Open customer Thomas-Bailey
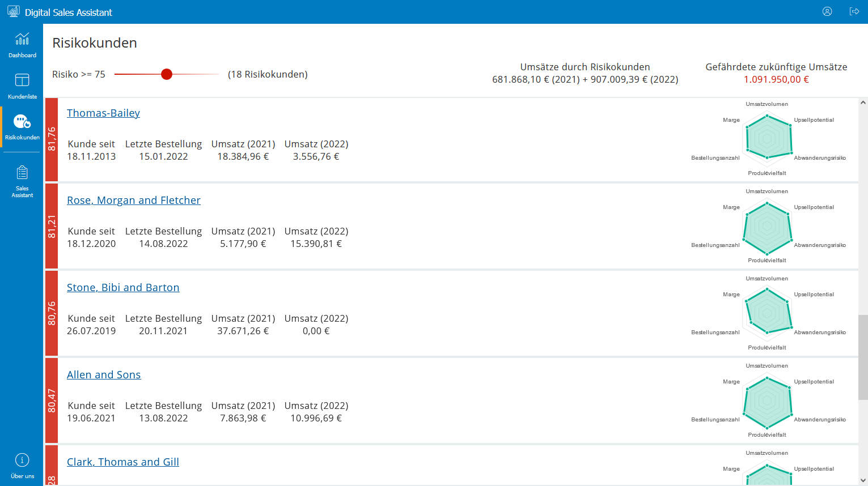 [x=103, y=113]
